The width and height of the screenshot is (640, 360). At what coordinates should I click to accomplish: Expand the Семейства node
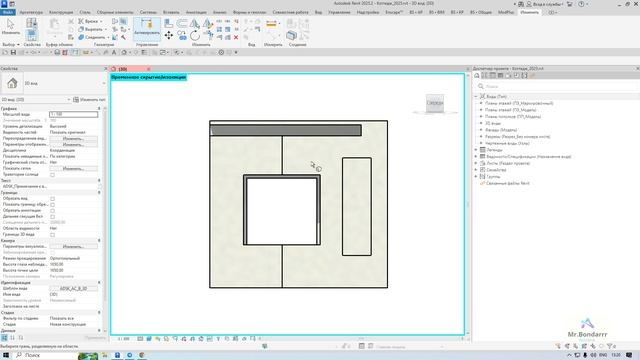(476, 170)
